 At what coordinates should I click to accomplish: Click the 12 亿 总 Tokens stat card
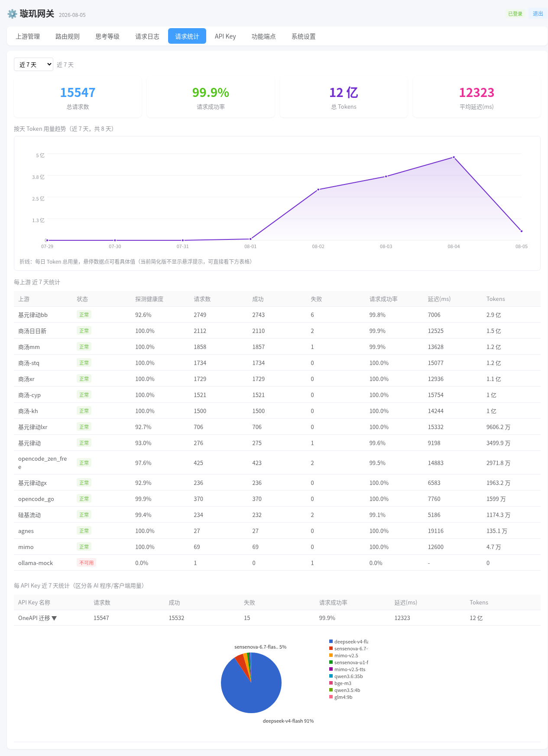(x=344, y=98)
